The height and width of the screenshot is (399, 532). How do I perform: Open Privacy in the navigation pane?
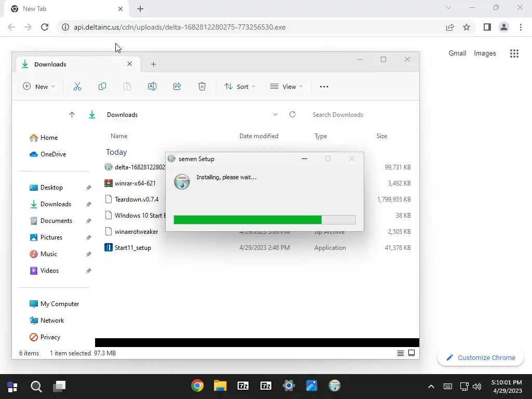click(x=45, y=337)
